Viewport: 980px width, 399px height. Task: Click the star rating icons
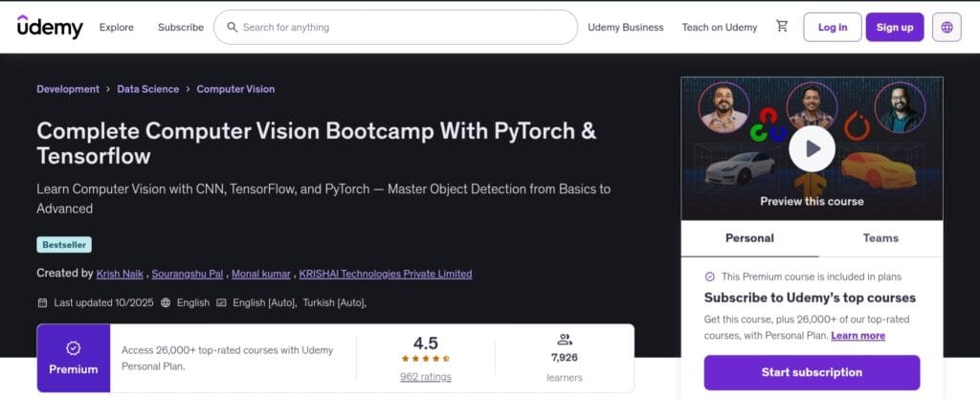point(426,359)
